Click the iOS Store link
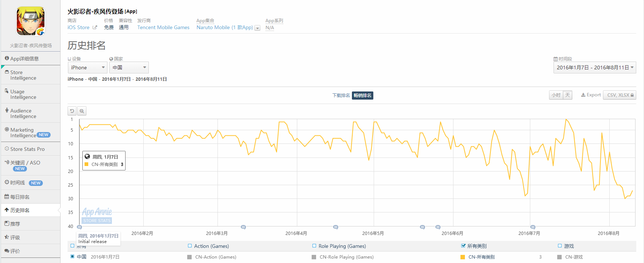644x263 pixels. [x=78, y=27]
